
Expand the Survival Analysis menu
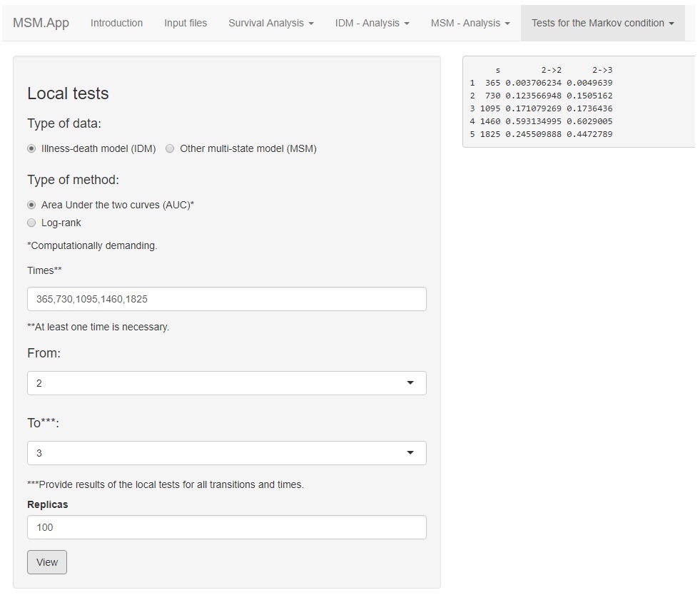point(270,23)
